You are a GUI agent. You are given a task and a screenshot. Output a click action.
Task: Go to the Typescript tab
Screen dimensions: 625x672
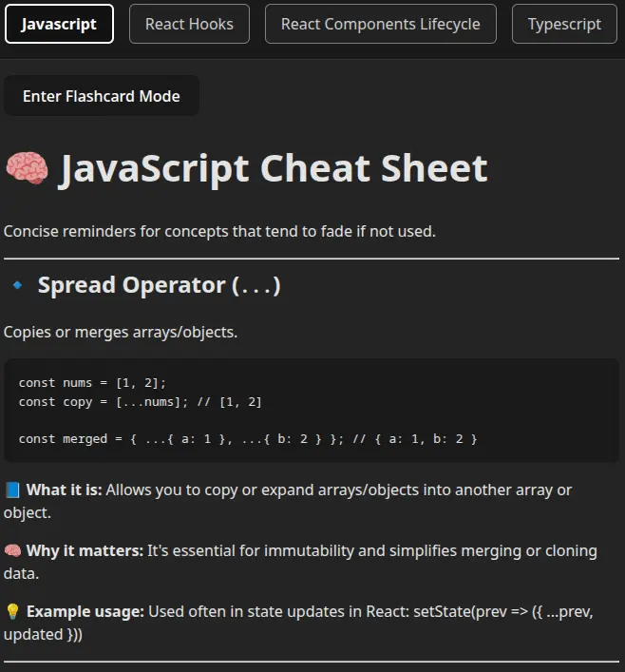[564, 24]
